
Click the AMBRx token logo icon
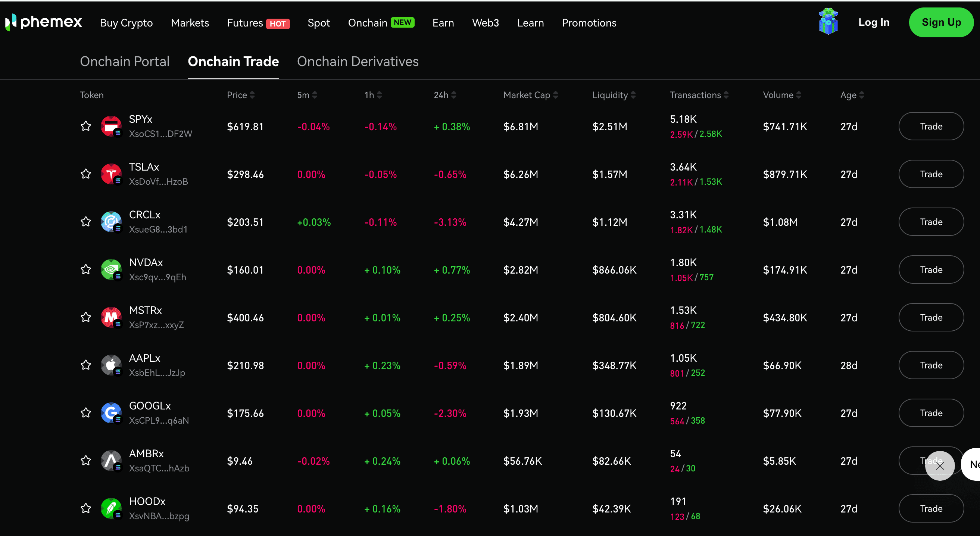(111, 461)
